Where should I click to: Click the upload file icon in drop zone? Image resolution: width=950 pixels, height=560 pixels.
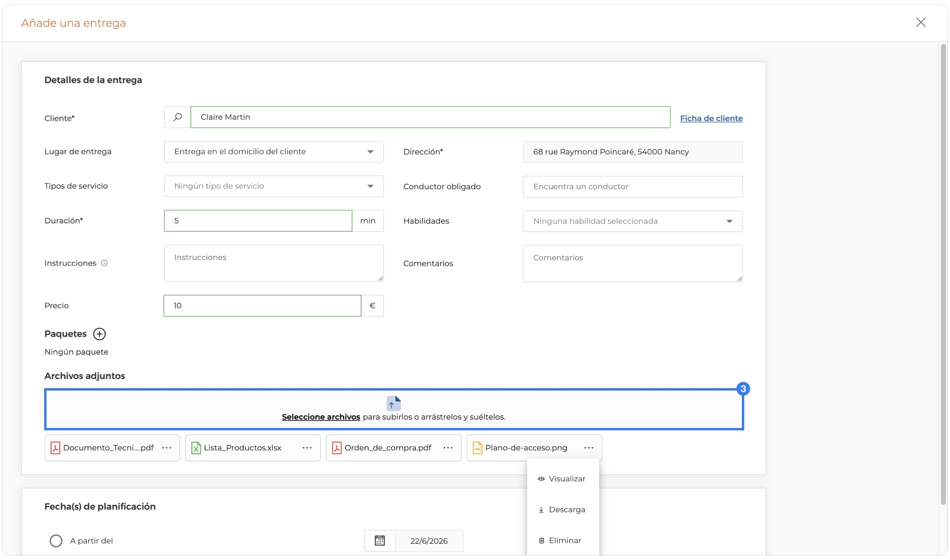coord(393,404)
